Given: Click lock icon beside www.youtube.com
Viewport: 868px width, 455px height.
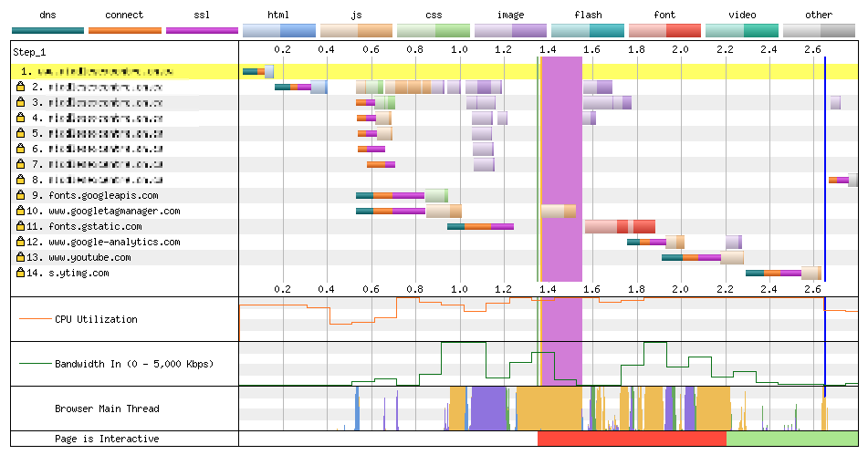Looking at the screenshot, I should pyautogui.click(x=20, y=257).
